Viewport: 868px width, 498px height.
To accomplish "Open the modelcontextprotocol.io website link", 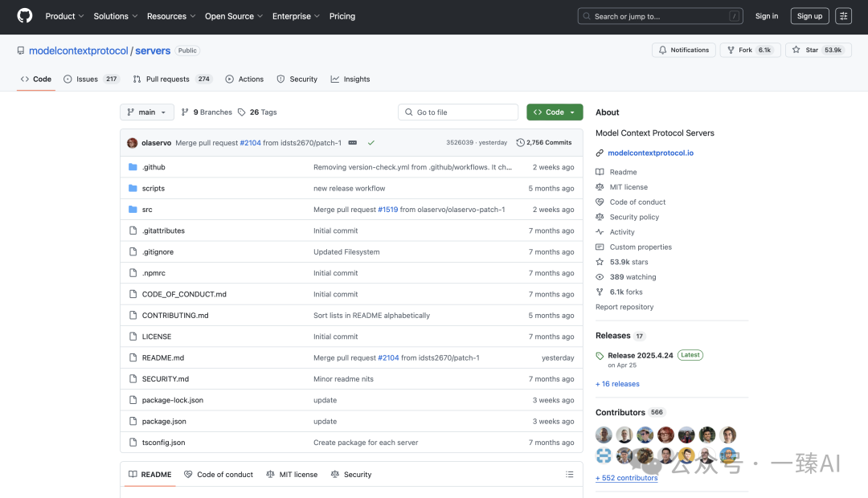I will [650, 153].
